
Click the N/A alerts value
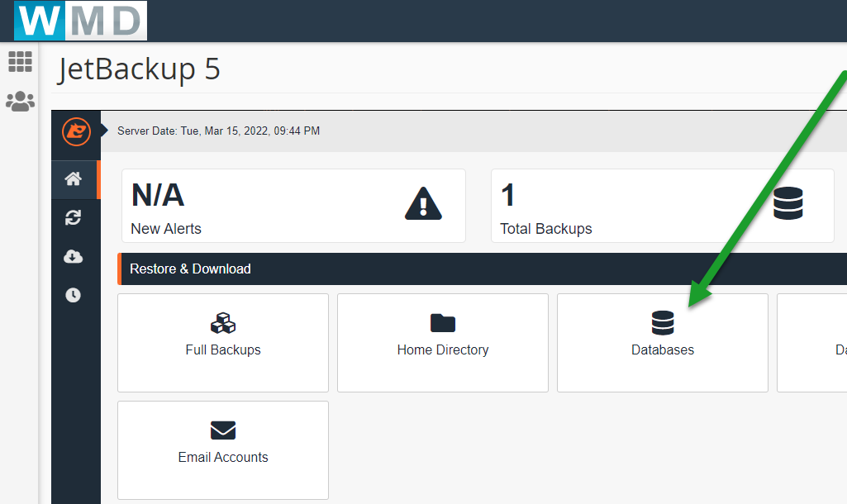(x=158, y=195)
